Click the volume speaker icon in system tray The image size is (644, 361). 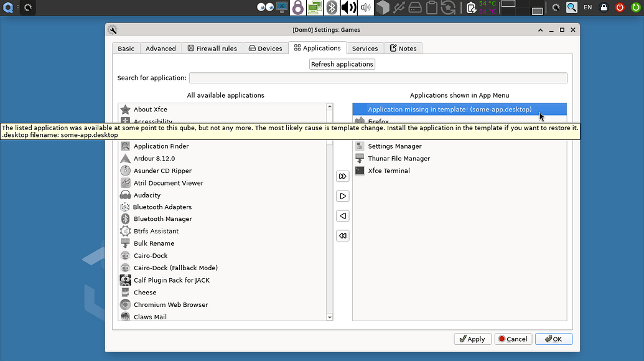(348, 7)
